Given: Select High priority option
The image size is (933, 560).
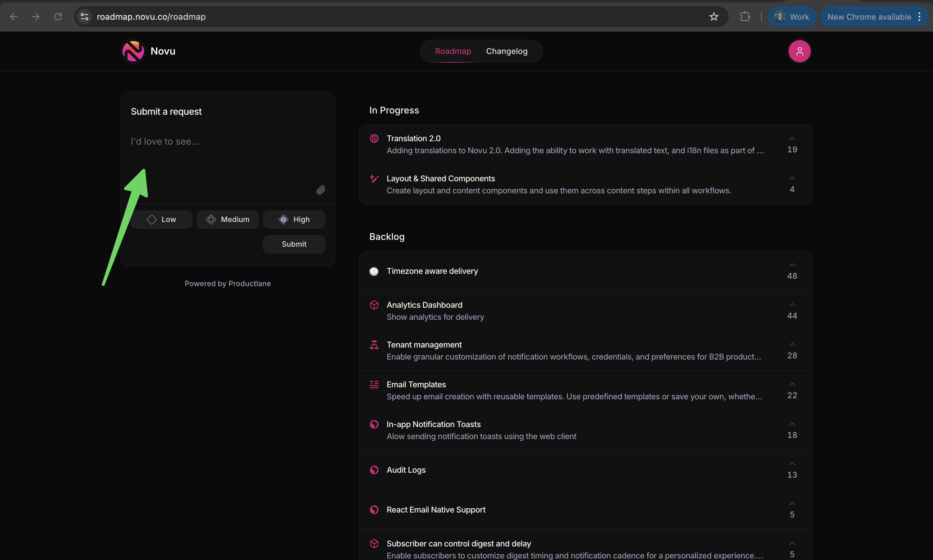Looking at the screenshot, I should 294,220.
